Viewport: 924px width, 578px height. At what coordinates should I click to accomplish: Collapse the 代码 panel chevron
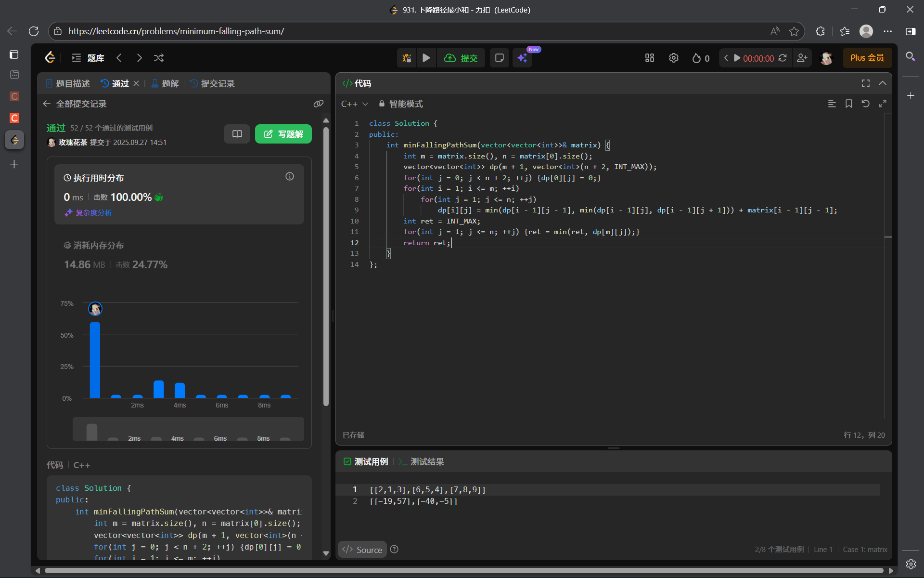coord(883,83)
